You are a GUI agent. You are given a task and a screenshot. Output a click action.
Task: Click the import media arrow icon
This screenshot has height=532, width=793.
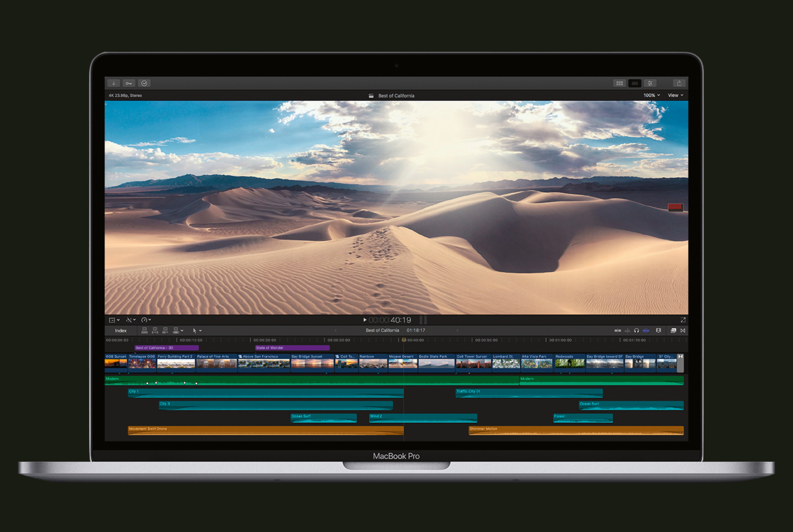pos(113,83)
